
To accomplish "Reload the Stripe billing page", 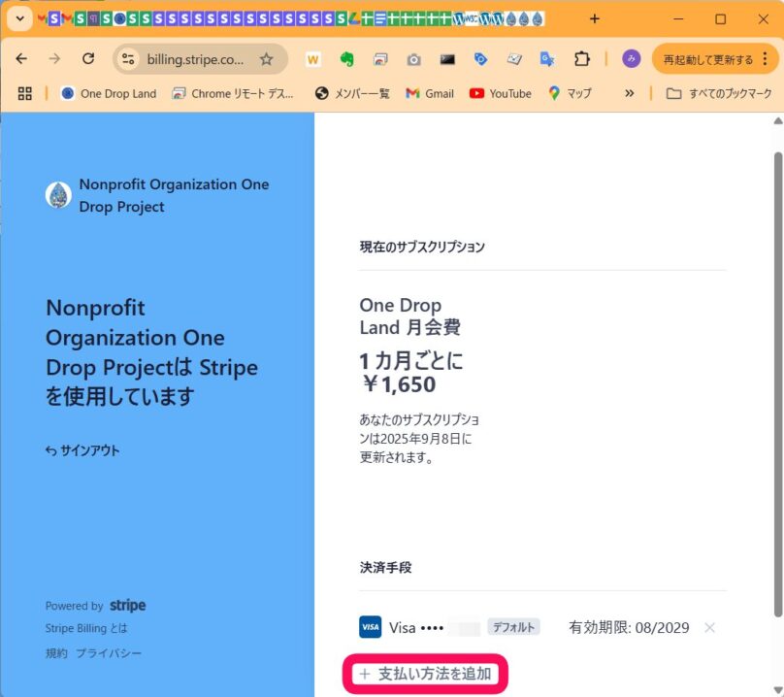I will [x=88, y=59].
